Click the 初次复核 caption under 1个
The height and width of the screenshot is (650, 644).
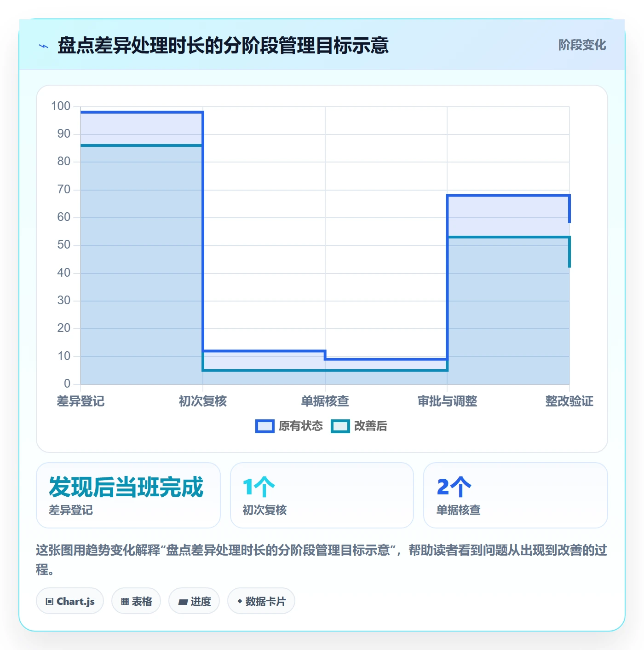(x=265, y=510)
